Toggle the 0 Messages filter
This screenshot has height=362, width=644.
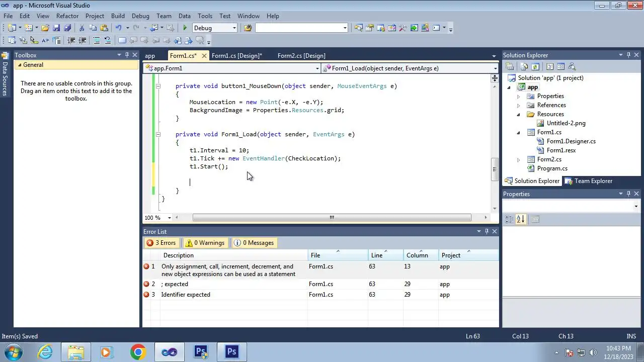coord(254,243)
